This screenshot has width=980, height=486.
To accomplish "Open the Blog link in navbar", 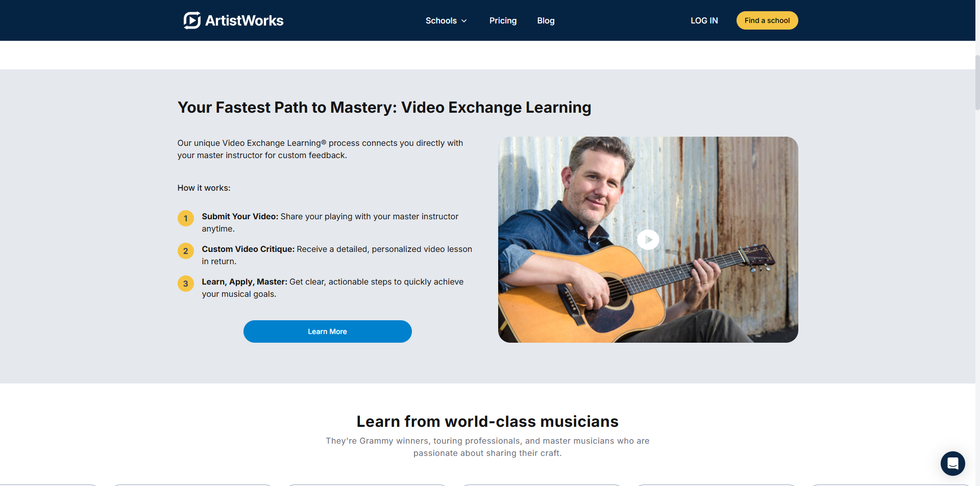I will click(x=546, y=21).
